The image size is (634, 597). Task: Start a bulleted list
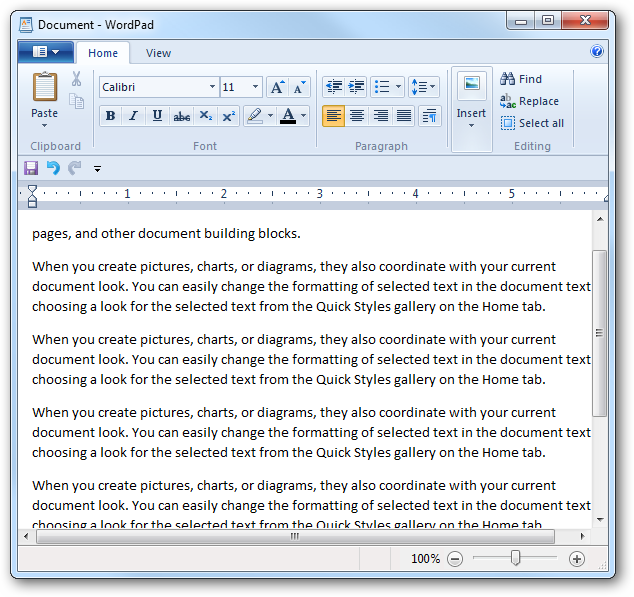[x=382, y=87]
